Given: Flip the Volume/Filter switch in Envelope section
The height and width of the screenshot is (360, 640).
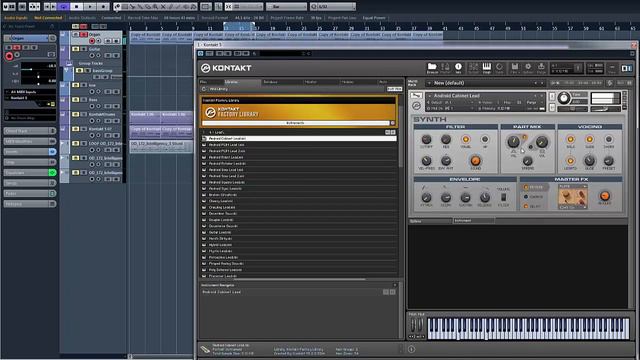Looking at the screenshot, I should pyautogui.click(x=503, y=197).
